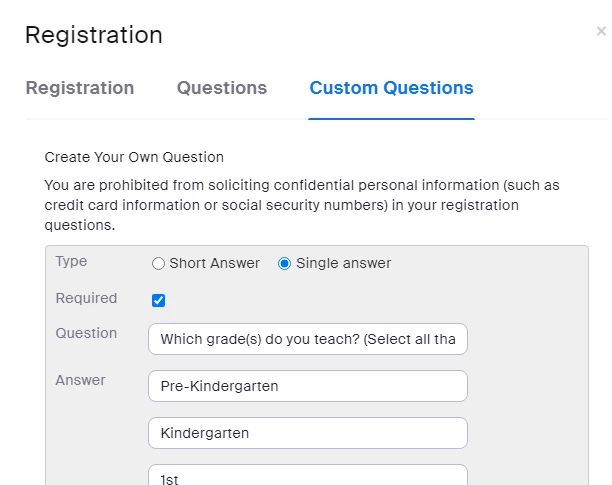Click the Type row label

[71, 261]
